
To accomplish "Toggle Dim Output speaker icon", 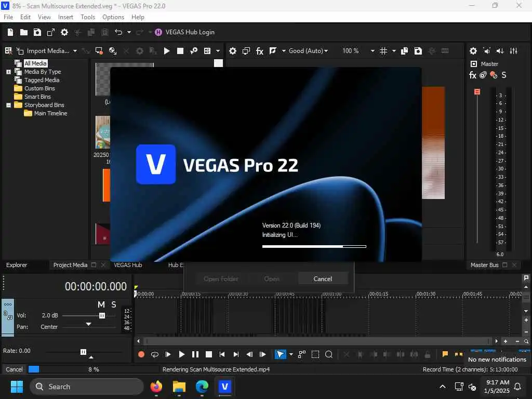I will (500, 51).
